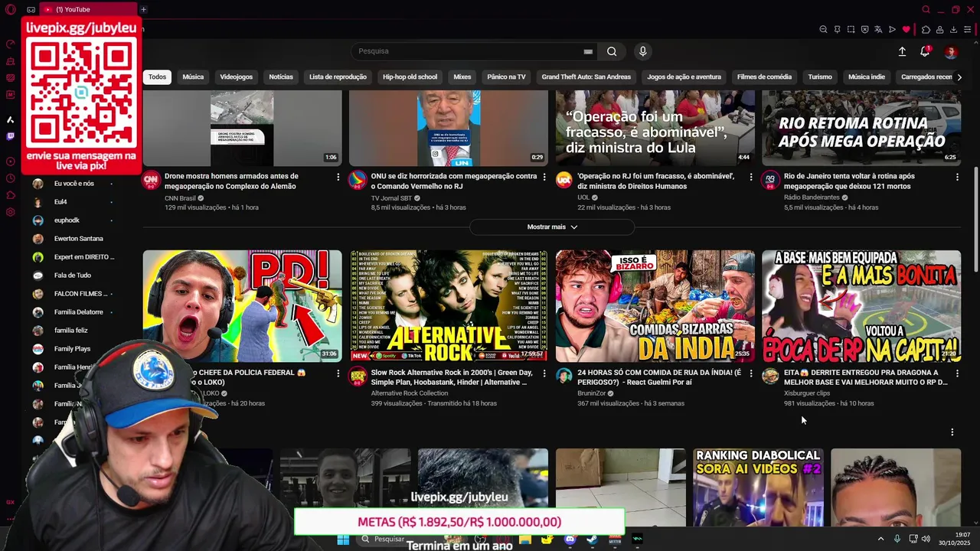Click the pin icon in address bar

click(837, 30)
